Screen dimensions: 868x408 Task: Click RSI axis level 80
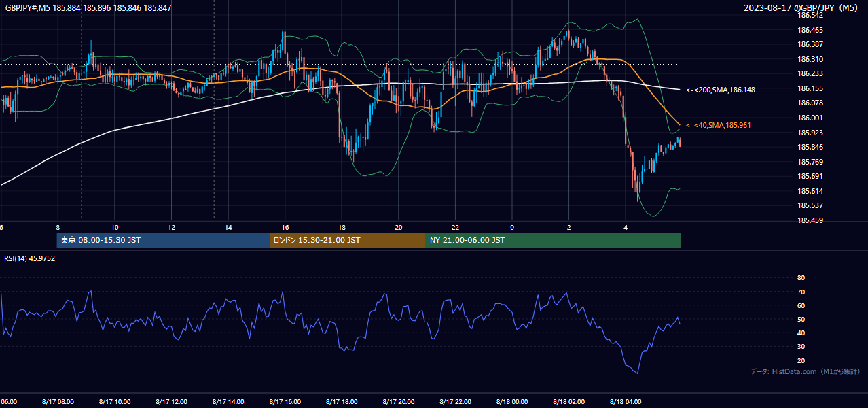[801, 278]
